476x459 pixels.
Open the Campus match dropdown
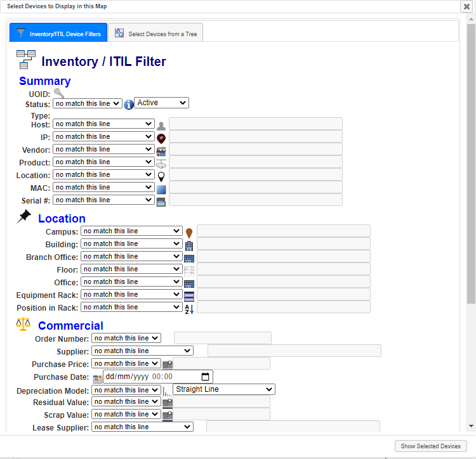pyautogui.click(x=131, y=231)
